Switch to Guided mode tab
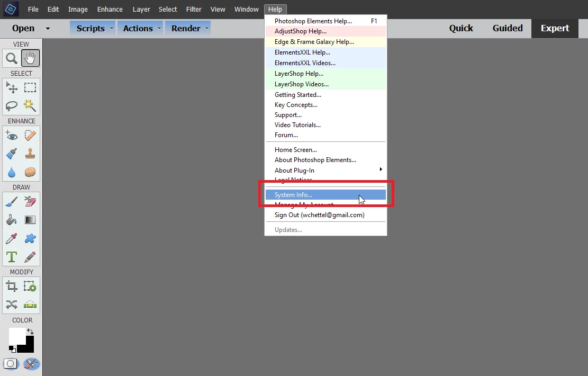 coord(508,28)
